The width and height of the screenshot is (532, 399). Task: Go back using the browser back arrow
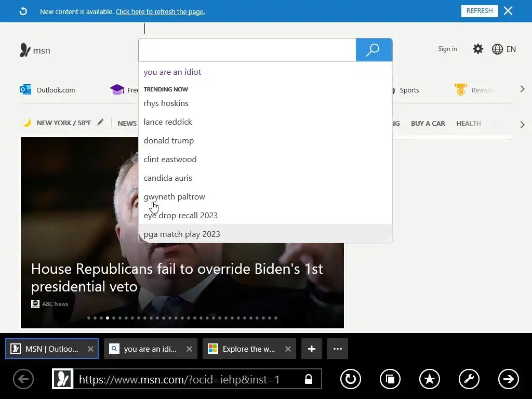click(x=23, y=379)
